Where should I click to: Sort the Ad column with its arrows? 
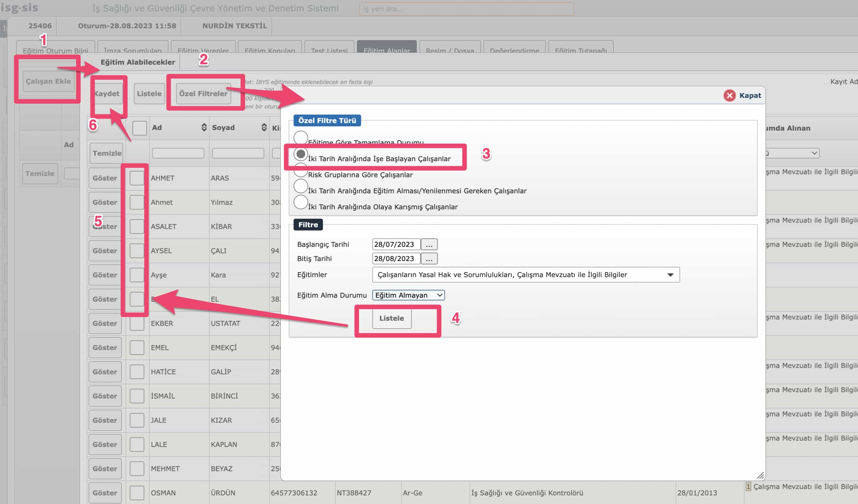click(x=204, y=128)
